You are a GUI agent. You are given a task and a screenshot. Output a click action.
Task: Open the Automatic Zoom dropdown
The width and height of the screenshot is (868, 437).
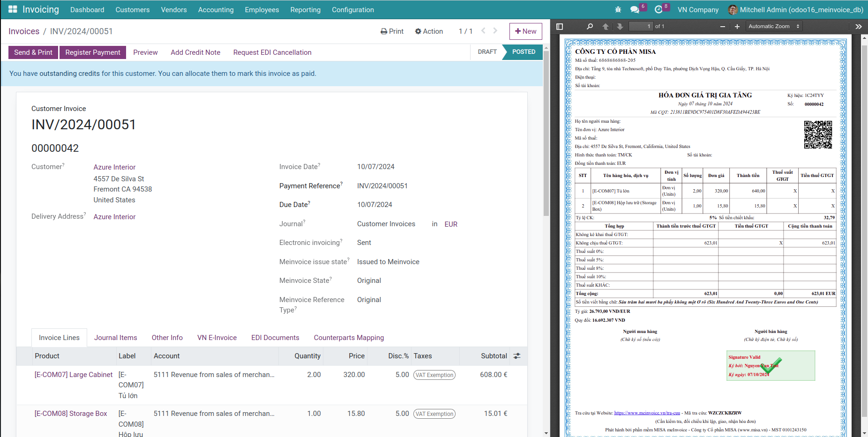[773, 26]
